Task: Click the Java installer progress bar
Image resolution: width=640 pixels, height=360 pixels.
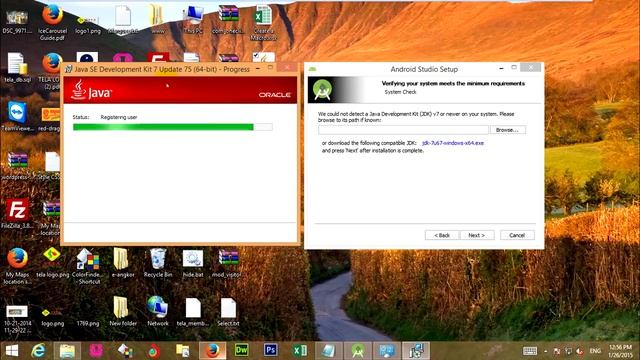Action: coord(173,127)
